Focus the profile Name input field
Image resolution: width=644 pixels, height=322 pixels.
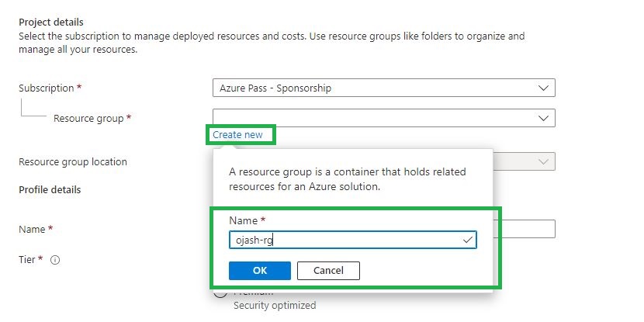coord(526,229)
